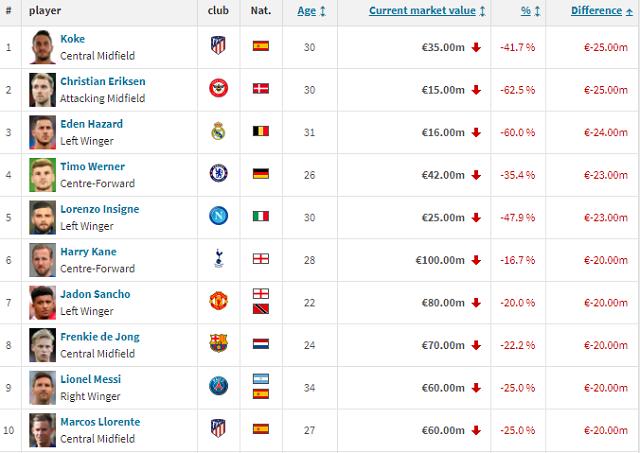Open the Barcelona crest in de Jong's row
This screenshot has width=640, height=453.
pyautogui.click(x=218, y=344)
